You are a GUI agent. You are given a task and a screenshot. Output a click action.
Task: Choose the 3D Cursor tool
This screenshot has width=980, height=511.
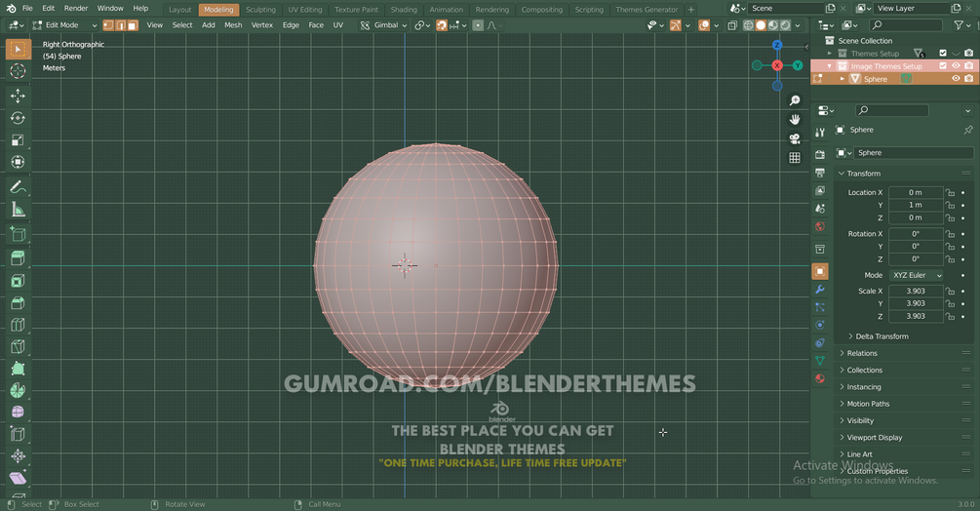[x=18, y=71]
